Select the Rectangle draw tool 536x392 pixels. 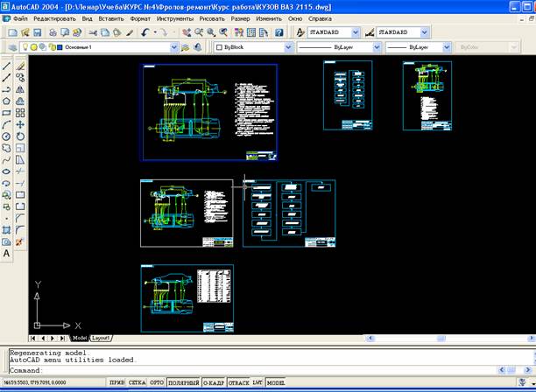click(x=6, y=113)
